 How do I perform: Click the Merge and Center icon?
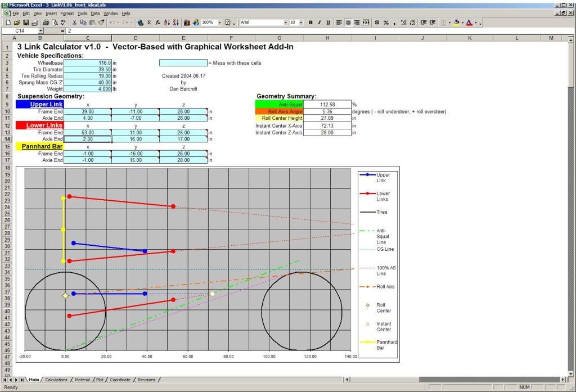click(x=366, y=22)
